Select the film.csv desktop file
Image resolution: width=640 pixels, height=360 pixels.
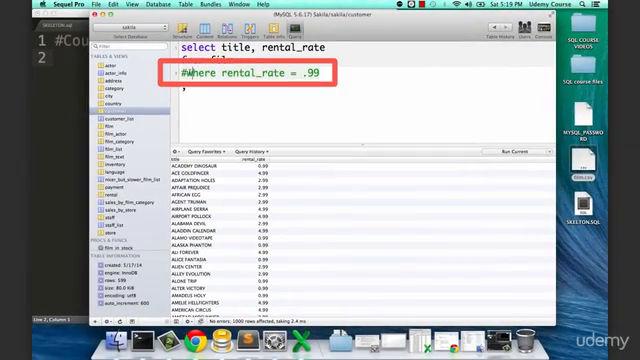click(583, 164)
